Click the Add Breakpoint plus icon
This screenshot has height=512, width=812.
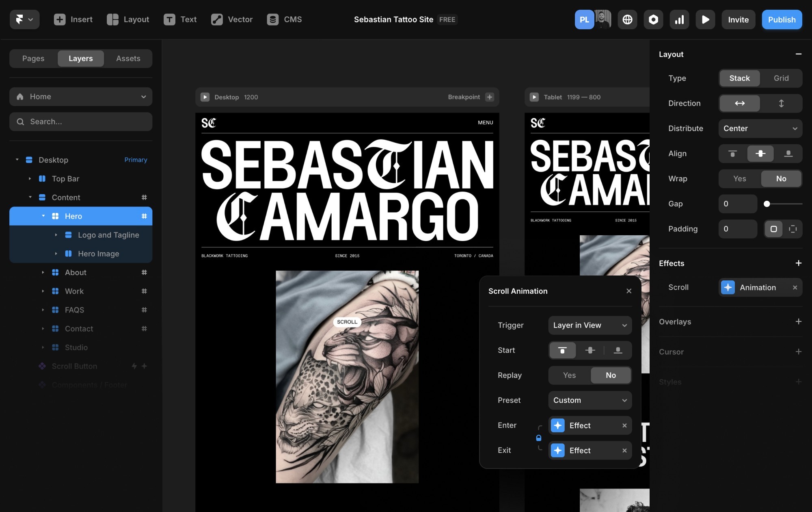click(490, 97)
